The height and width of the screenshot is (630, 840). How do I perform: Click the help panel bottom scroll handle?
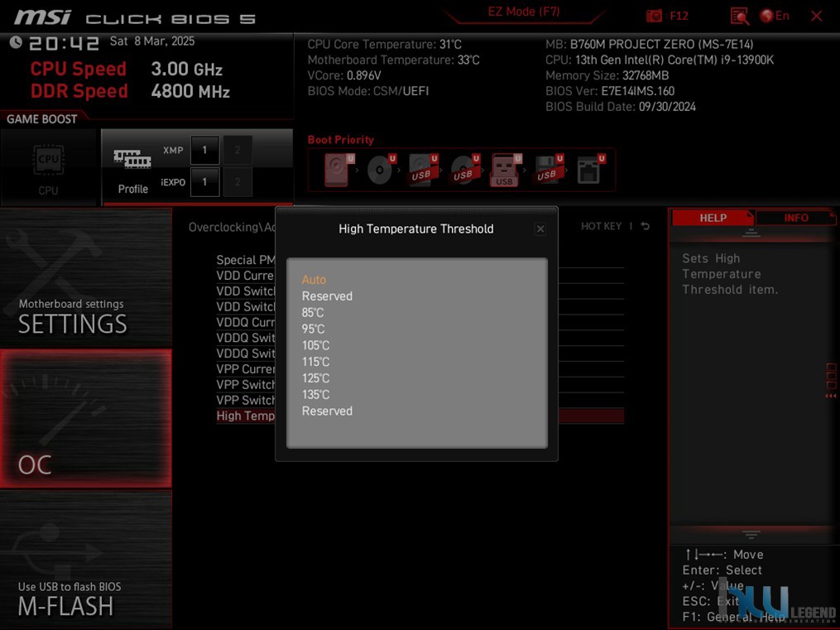[751, 535]
